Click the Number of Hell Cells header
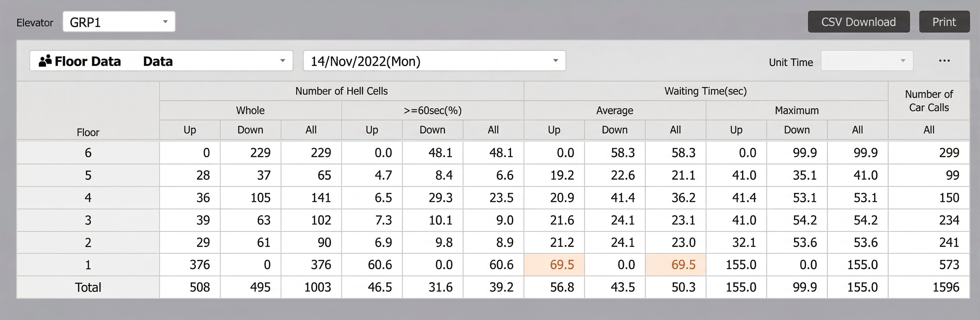 click(x=341, y=91)
